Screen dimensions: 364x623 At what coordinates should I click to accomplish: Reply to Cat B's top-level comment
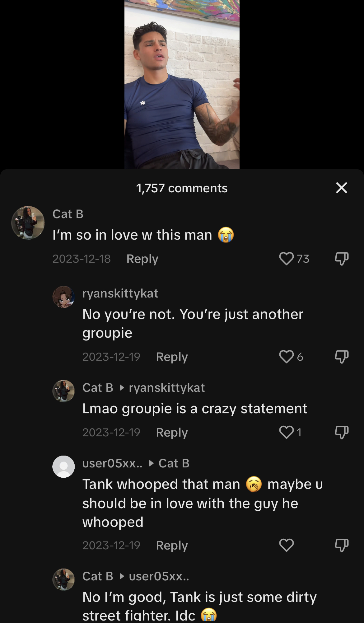[x=142, y=259]
